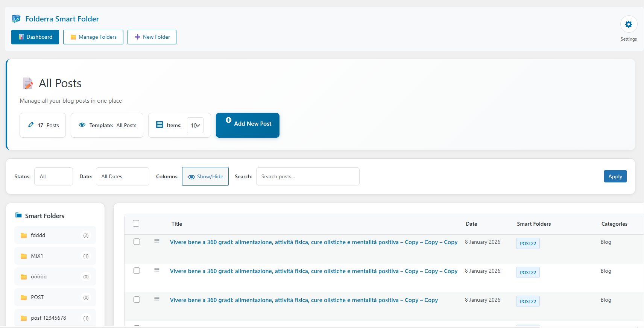Screen dimensions: 644x328
Task: Click the Add New Post button
Action: (x=248, y=125)
